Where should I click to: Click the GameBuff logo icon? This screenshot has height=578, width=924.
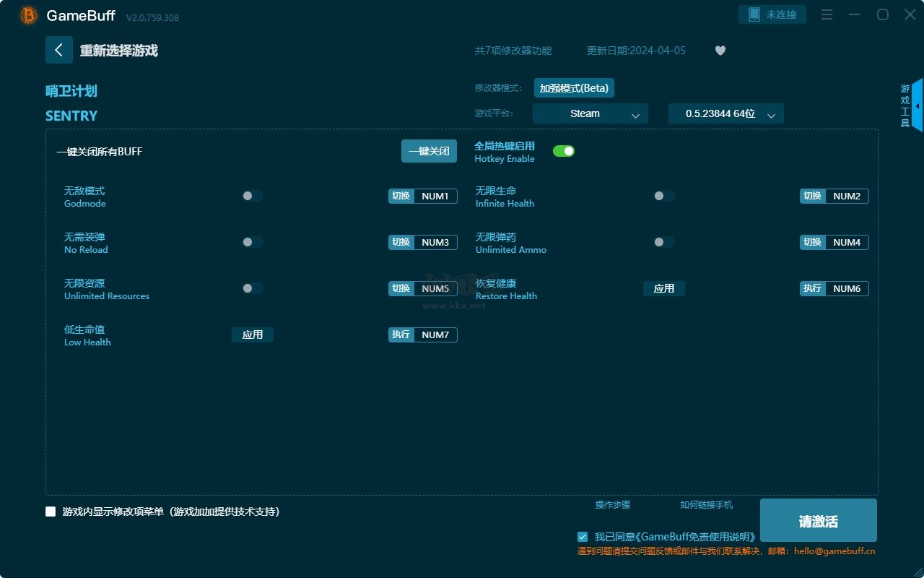coord(29,15)
